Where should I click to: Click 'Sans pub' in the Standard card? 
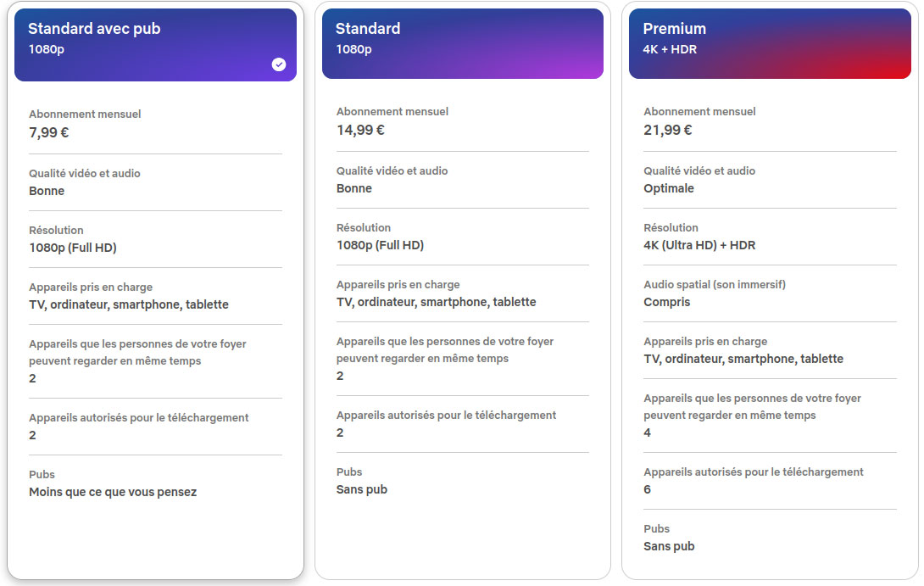tap(362, 489)
